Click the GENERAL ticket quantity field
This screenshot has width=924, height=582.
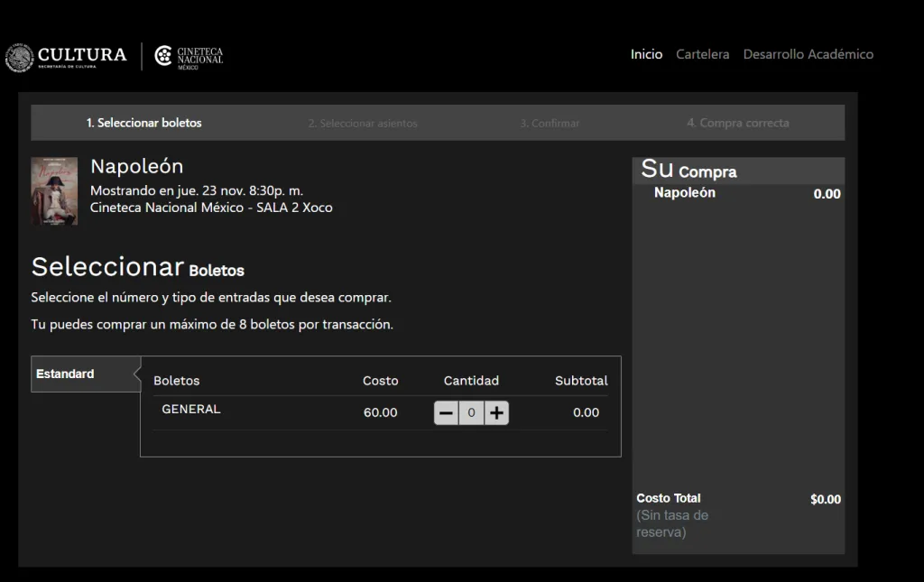click(x=471, y=412)
